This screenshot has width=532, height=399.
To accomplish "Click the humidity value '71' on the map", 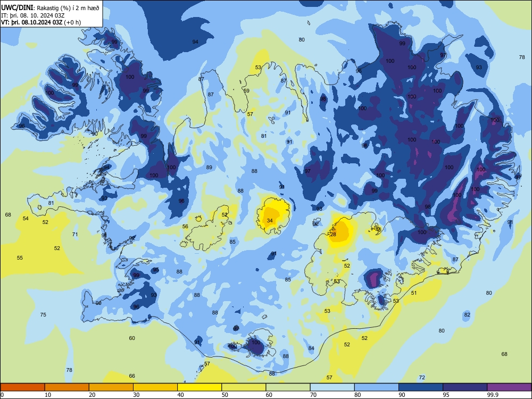I will point(75,235).
